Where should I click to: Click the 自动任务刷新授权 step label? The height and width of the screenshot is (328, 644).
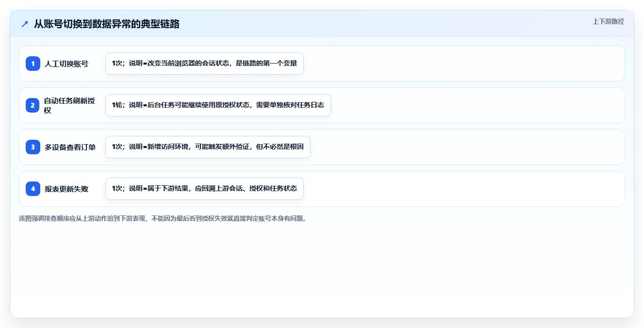point(69,105)
